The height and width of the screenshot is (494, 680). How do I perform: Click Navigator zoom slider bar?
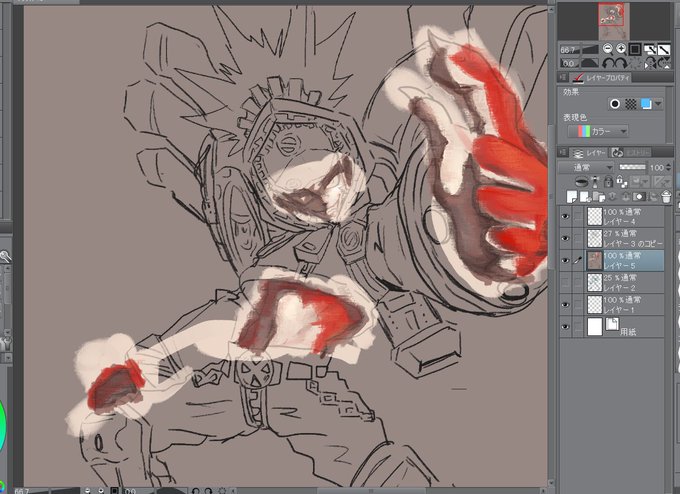tap(589, 49)
